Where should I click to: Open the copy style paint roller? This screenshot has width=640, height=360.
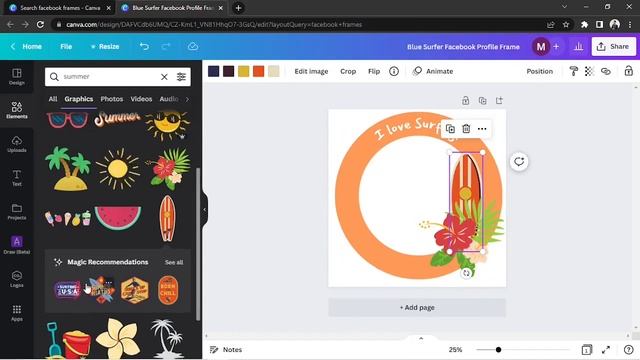coord(573,71)
